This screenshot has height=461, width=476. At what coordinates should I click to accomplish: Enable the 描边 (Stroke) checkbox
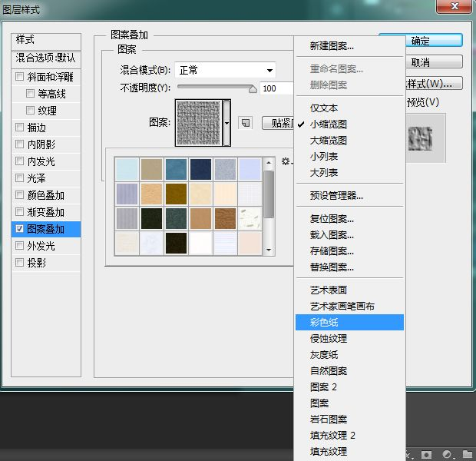point(19,128)
